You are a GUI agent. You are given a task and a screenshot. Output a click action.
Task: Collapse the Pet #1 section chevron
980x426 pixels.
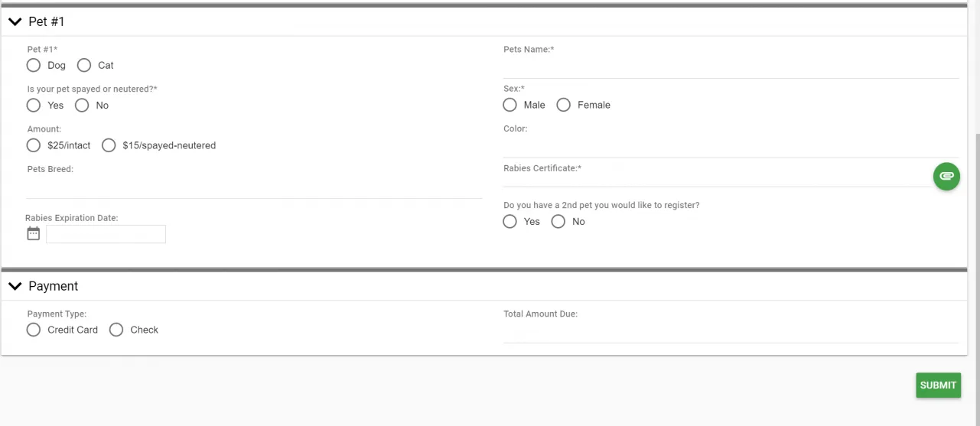coord(15,22)
